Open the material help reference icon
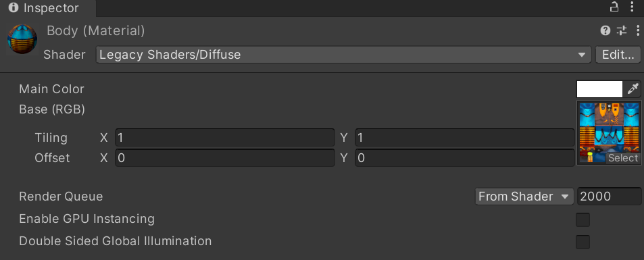 tap(605, 30)
